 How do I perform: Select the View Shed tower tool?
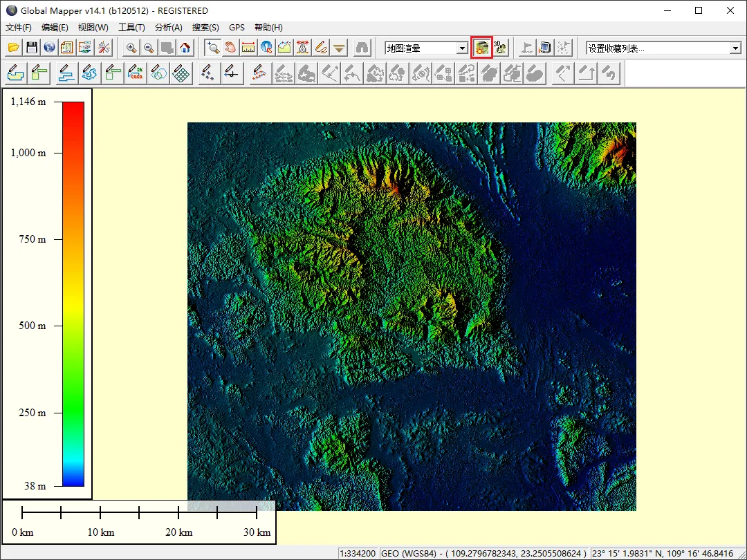click(x=302, y=48)
